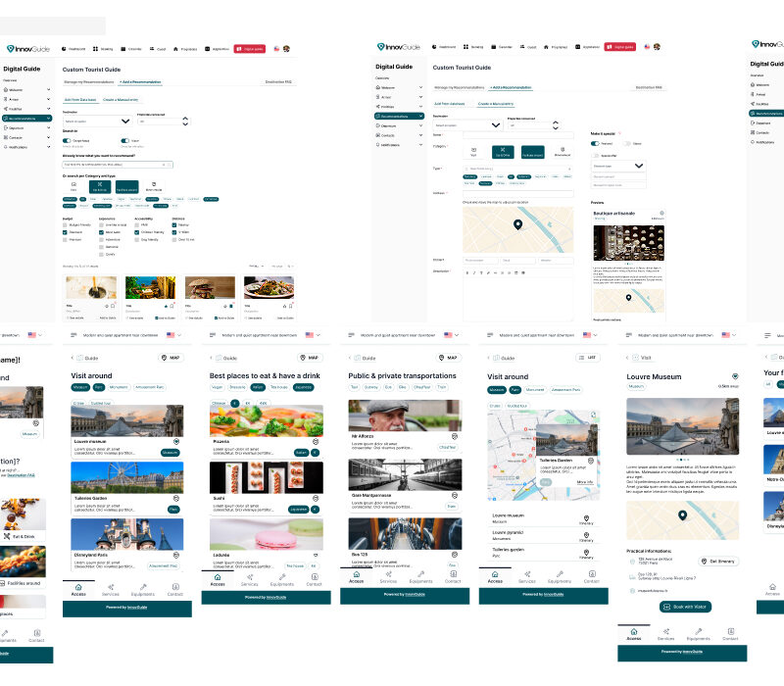Open MAP button on Best places to eat screen

point(310,358)
